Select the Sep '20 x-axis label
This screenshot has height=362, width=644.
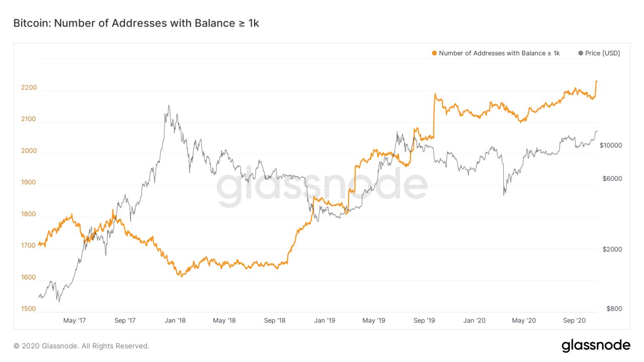click(x=574, y=320)
